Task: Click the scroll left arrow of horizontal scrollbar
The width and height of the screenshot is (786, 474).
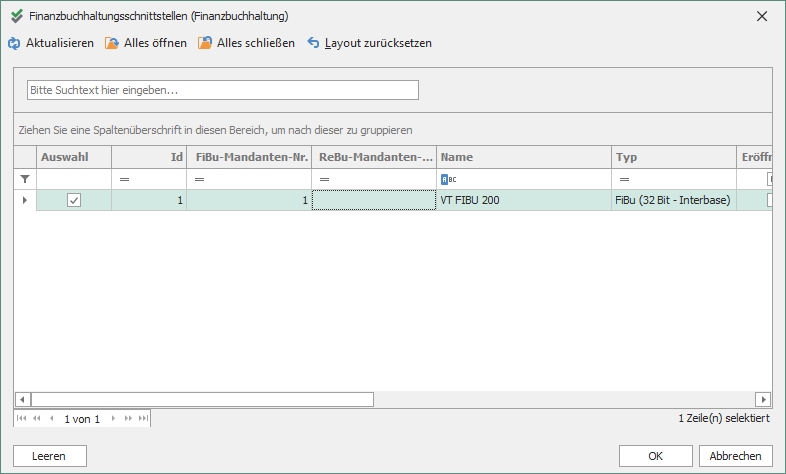Action: (x=22, y=399)
